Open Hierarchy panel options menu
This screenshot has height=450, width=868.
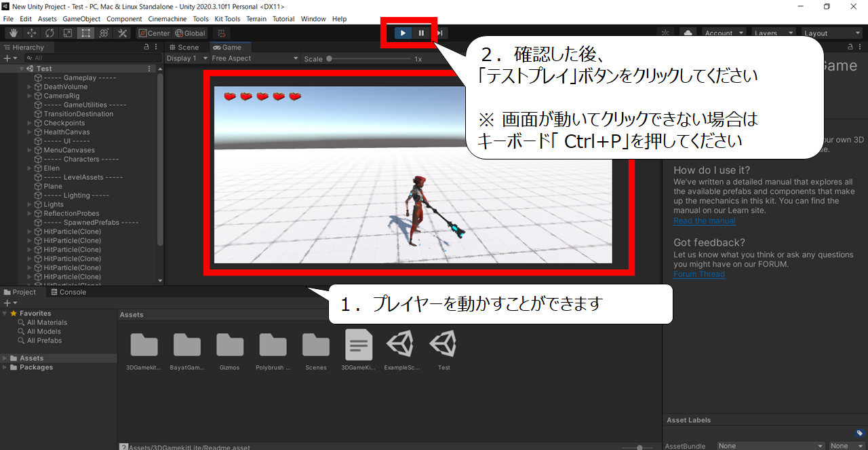point(157,48)
